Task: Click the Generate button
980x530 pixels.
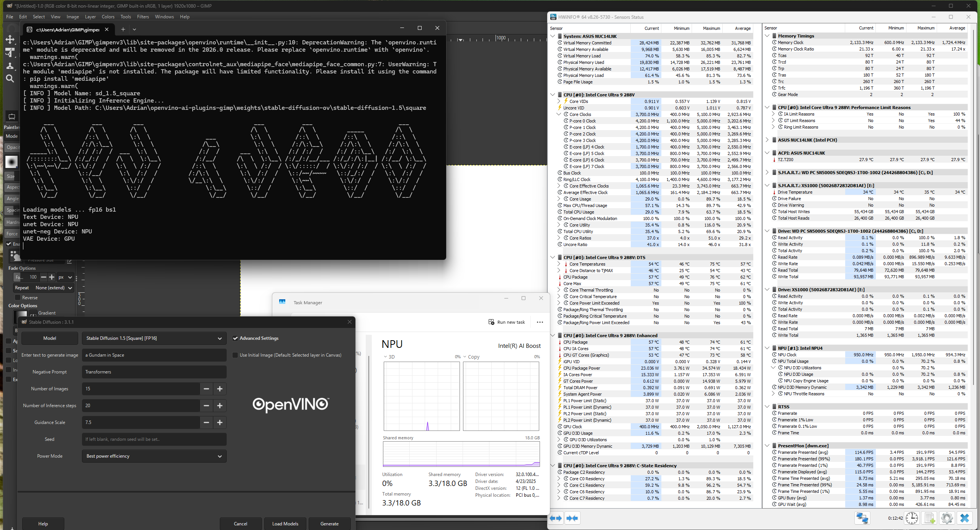Action: point(329,524)
